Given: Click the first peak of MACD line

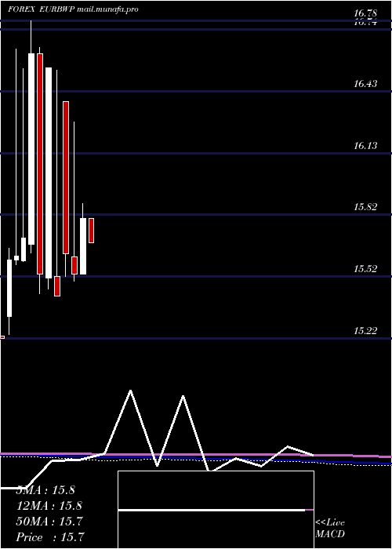Looking at the screenshot, I should pos(131,391).
